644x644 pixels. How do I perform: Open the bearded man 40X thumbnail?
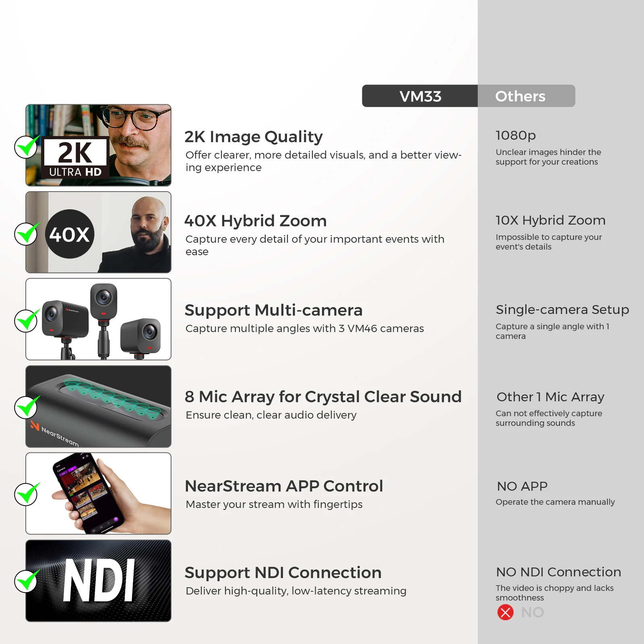(x=98, y=232)
